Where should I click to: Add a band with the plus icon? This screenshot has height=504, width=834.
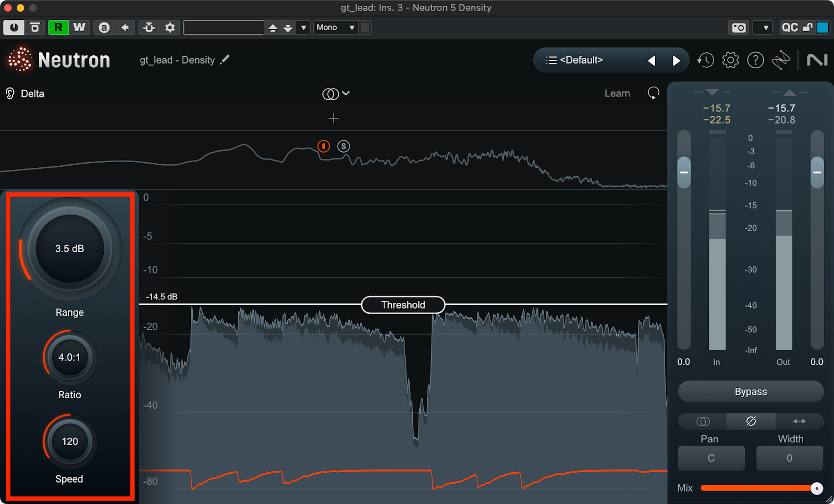tap(334, 119)
